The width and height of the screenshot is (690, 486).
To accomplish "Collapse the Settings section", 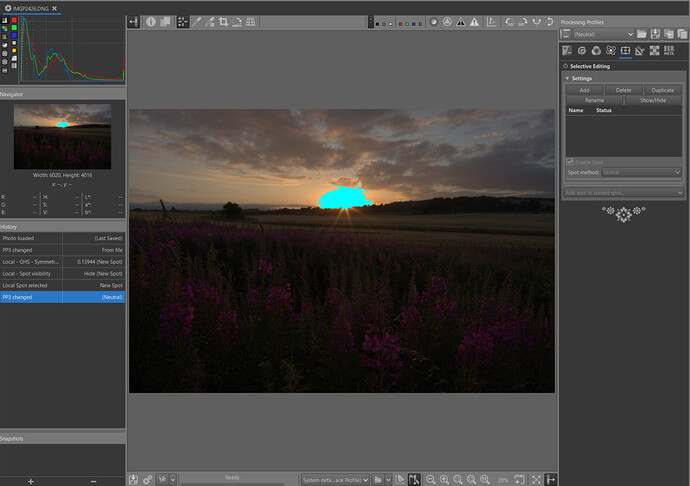I will (568, 78).
